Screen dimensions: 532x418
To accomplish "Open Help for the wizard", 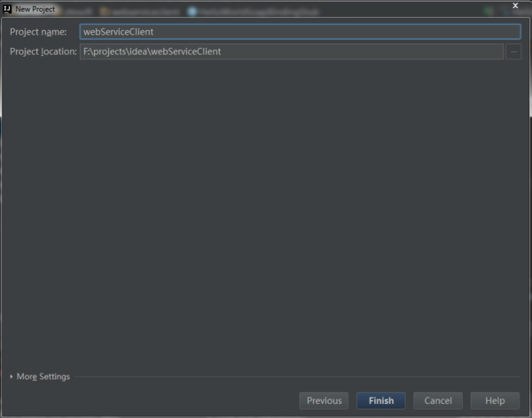I will coord(495,400).
